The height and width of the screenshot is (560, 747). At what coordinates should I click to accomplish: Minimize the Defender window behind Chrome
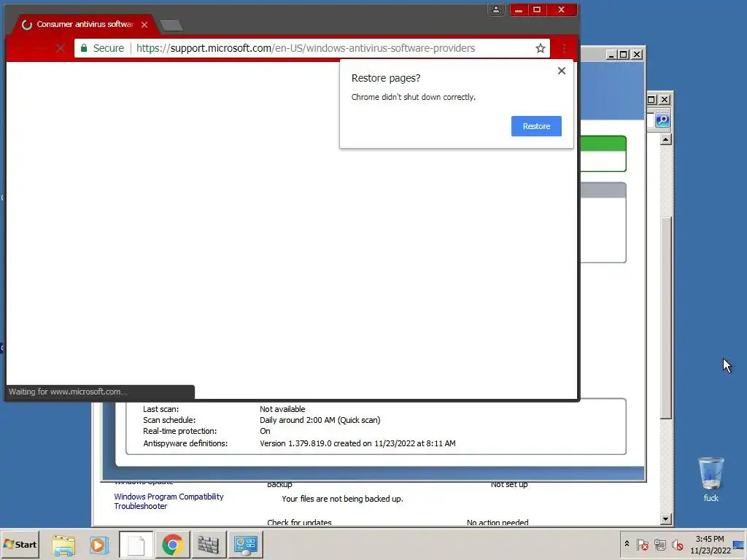click(611, 55)
